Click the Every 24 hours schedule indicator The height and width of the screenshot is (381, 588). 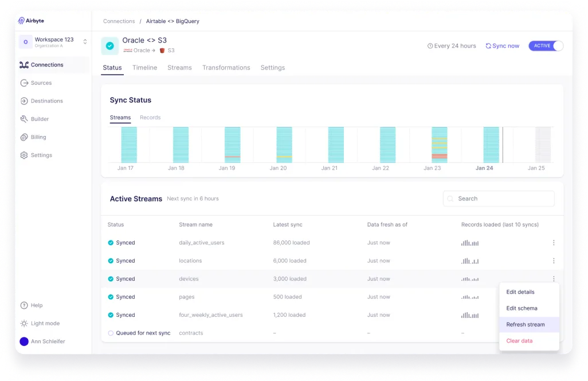tap(452, 46)
